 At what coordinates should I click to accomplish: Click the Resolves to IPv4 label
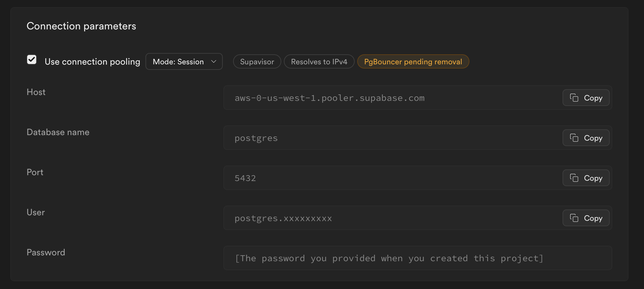[x=319, y=61]
